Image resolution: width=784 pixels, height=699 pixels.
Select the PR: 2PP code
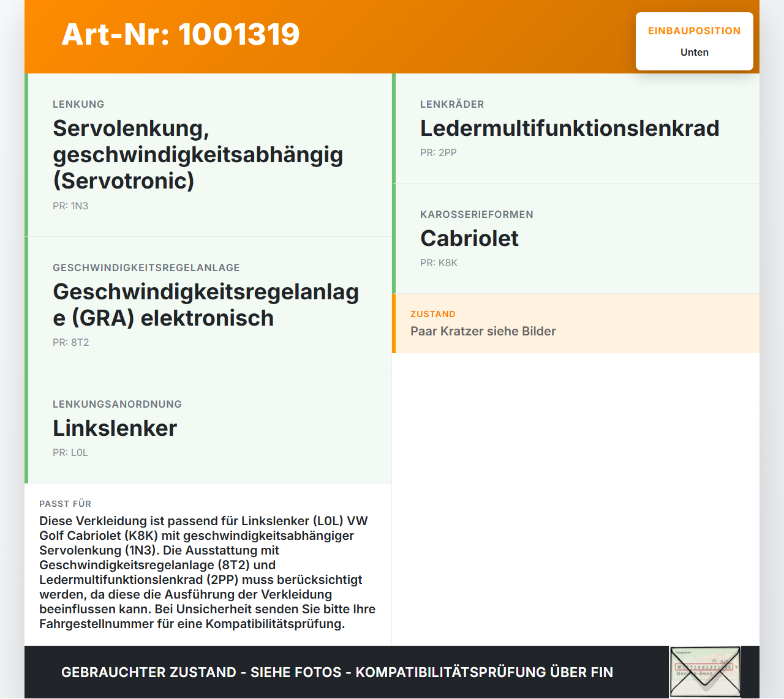coord(439,153)
